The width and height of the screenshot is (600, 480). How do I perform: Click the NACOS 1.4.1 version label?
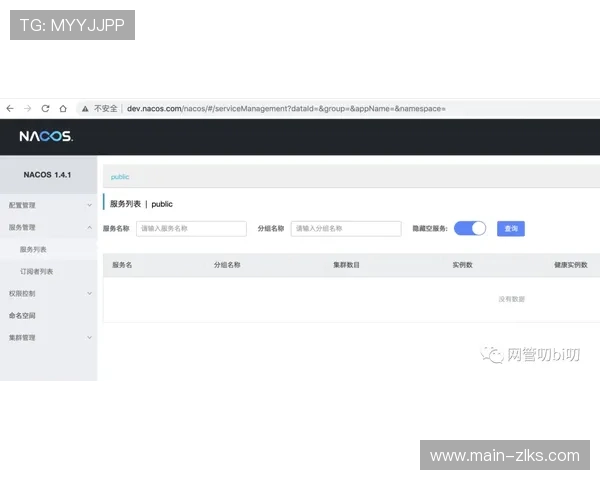(x=47, y=175)
